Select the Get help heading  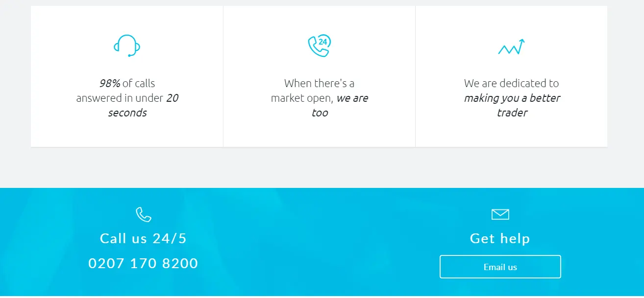coord(500,238)
